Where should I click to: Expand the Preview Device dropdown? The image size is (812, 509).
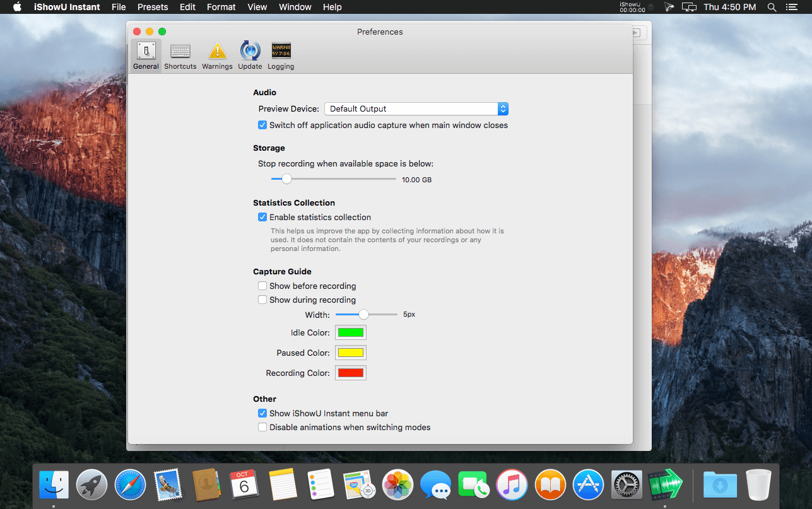point(416,108)
